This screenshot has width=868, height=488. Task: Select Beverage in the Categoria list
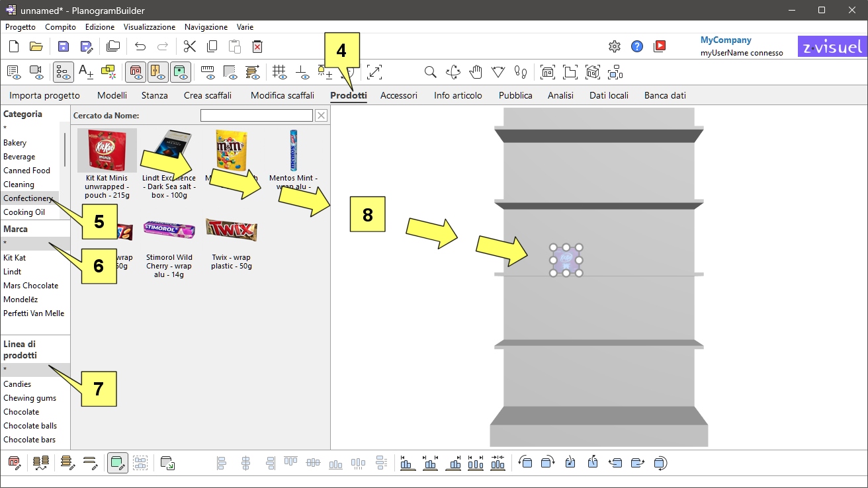click(19, 157)
